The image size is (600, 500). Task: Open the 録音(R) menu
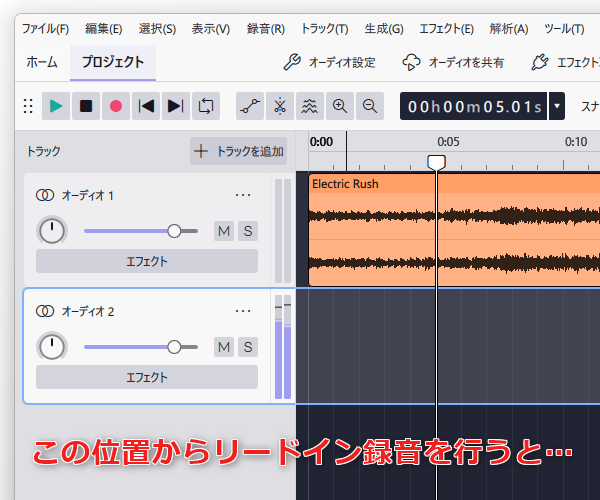point(266,29)
